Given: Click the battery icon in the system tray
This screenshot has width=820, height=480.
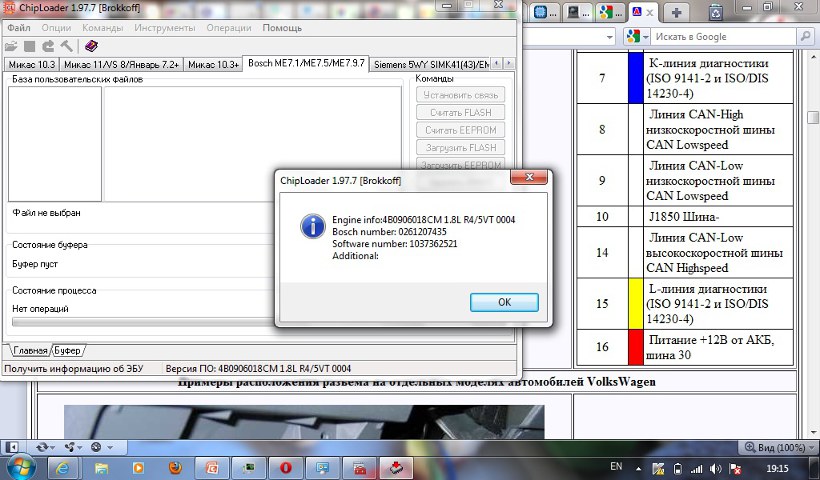Looking at the screenshot, I should tap(677, 468).
